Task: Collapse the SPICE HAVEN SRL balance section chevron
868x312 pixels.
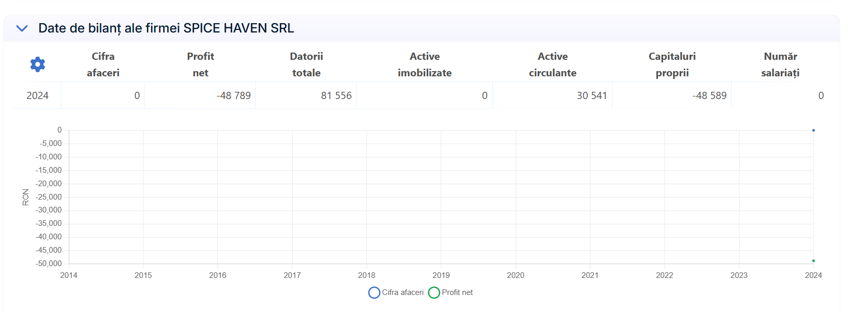Action: click(x=22, y=28)
